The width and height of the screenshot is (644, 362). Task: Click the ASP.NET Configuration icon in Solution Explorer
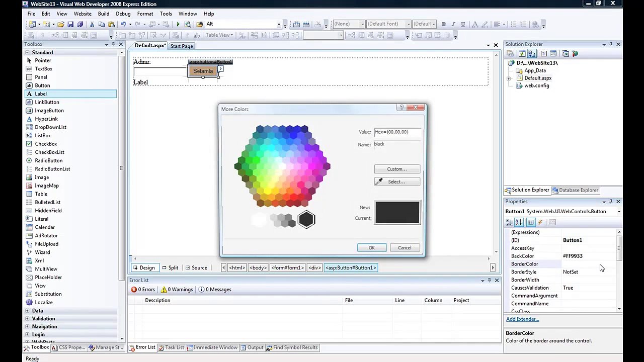(575, 53)
